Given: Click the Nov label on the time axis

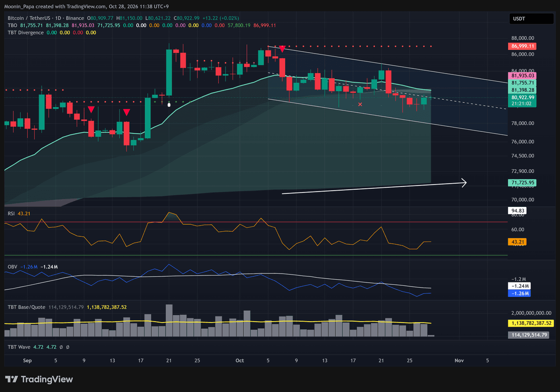Looking at the screenshot, I should click(459, 360).
